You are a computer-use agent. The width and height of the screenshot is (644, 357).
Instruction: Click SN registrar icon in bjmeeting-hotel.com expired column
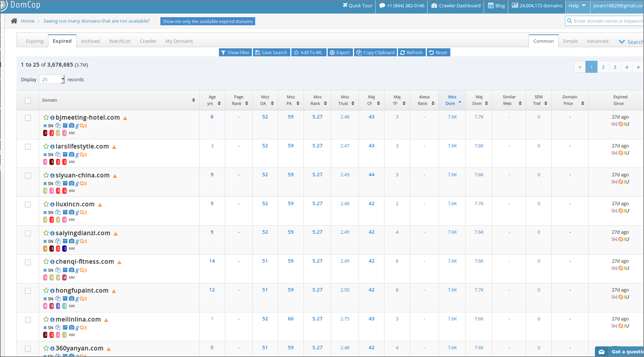614,124
